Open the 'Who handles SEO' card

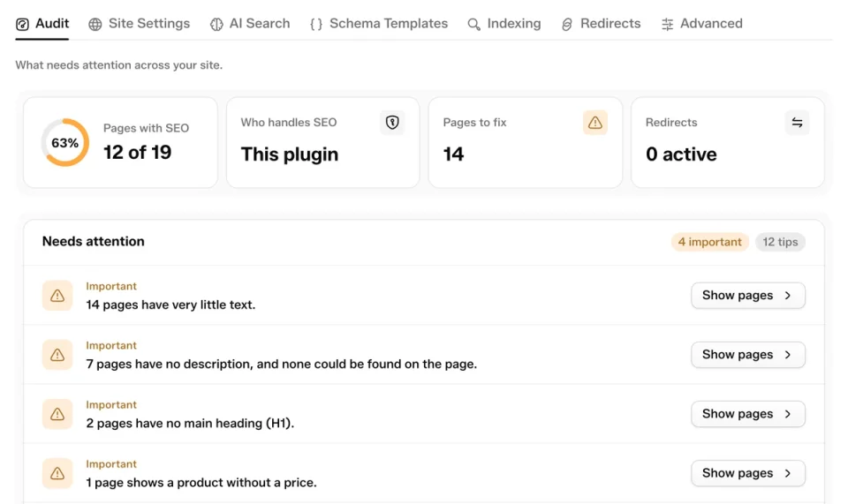tap(323, 143)
